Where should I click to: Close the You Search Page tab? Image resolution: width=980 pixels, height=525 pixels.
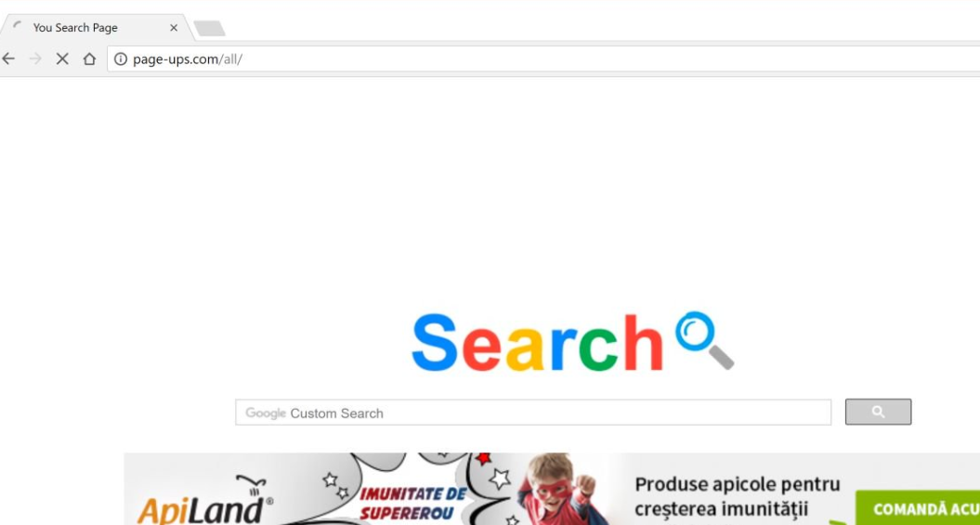click(174, 28)
